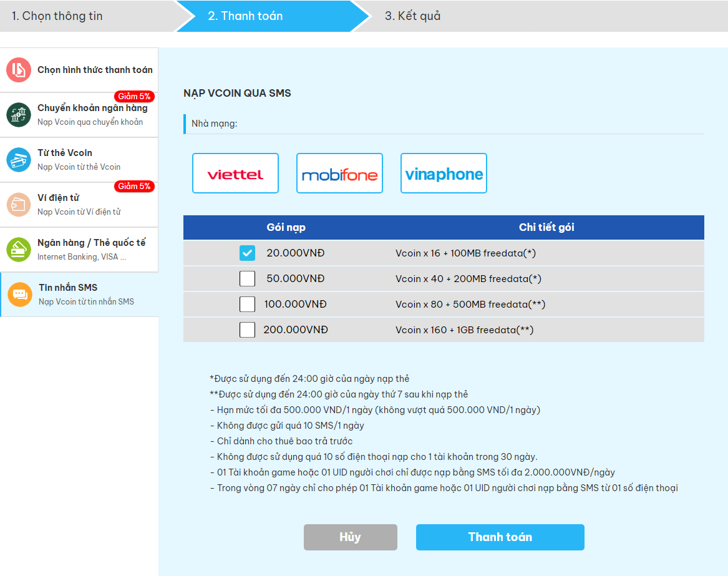Click the Gói nạp column header
Viewport: 728px width, 576px height.
[x=286, y=227]
